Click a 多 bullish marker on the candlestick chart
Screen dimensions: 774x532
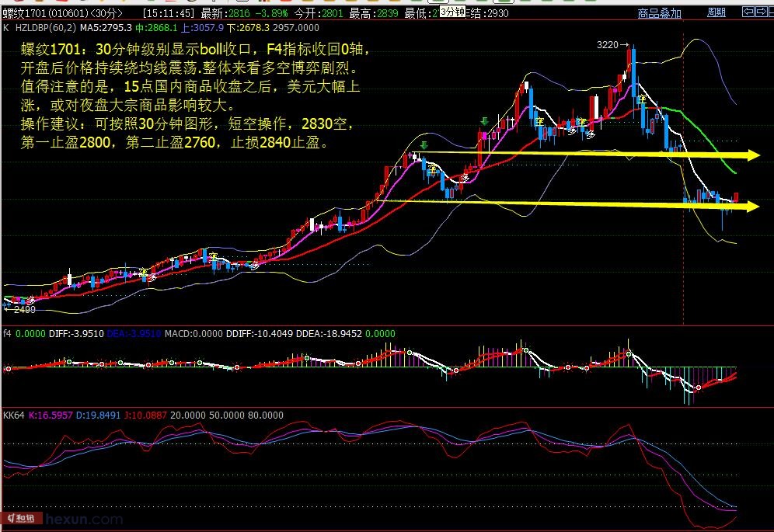pyautogui.click(x=573, y=130)
